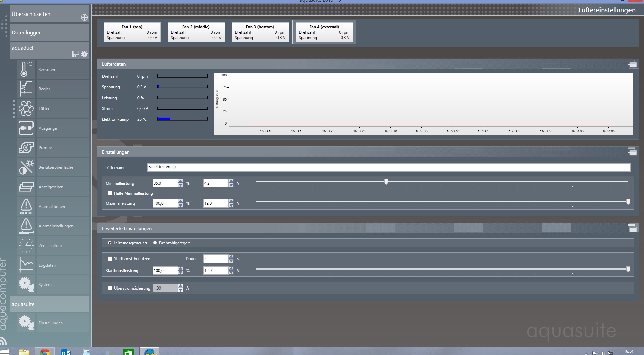This screenshot has width=644, height=355.
Task: Select the Fan 1 (top) tab
Action: (x=132, y=32)
